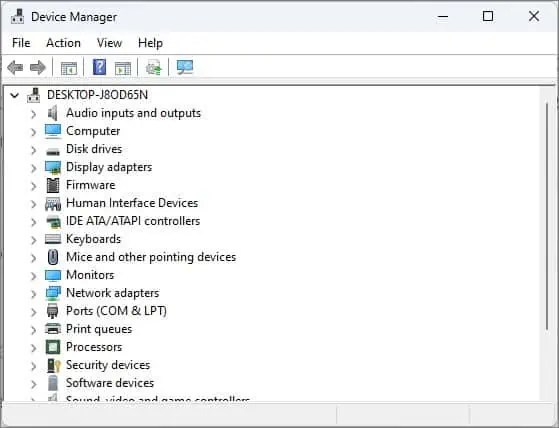
Task: Expand the Processors chevron
Action: pos(33,348)
